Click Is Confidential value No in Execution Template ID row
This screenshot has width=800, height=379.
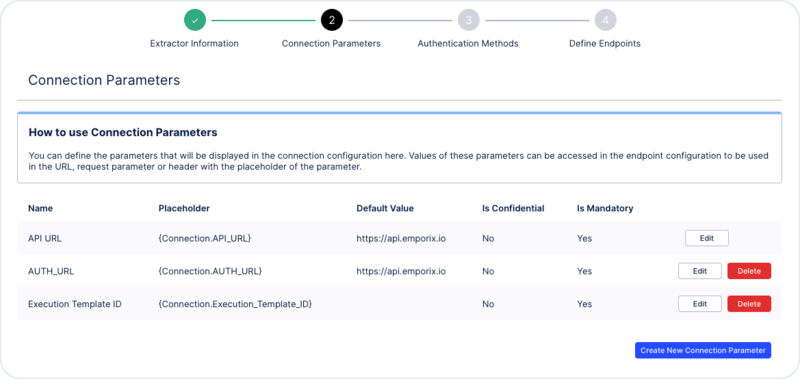point(488,304)
